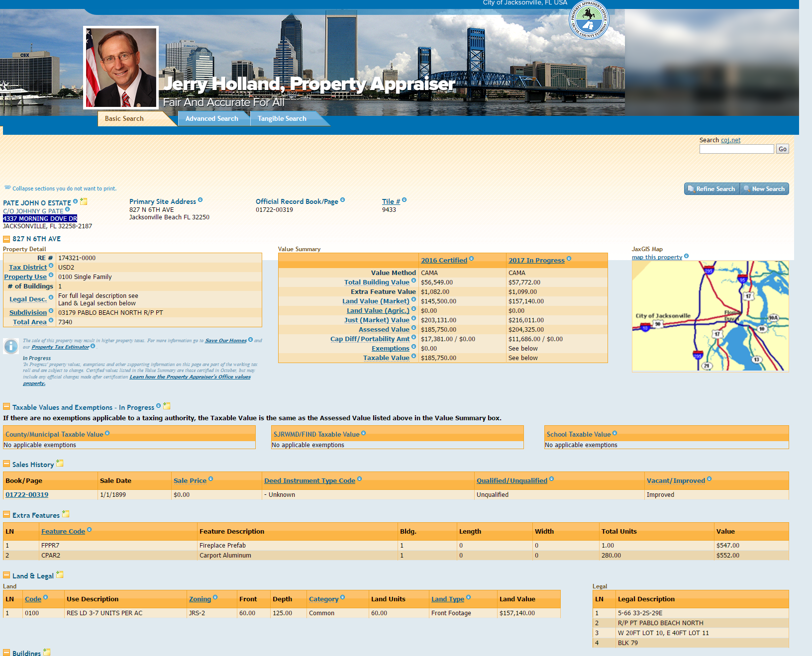Open the Exemptions link in Value Summary
This screenshot has width=812, height=656.
pos(391,349)
